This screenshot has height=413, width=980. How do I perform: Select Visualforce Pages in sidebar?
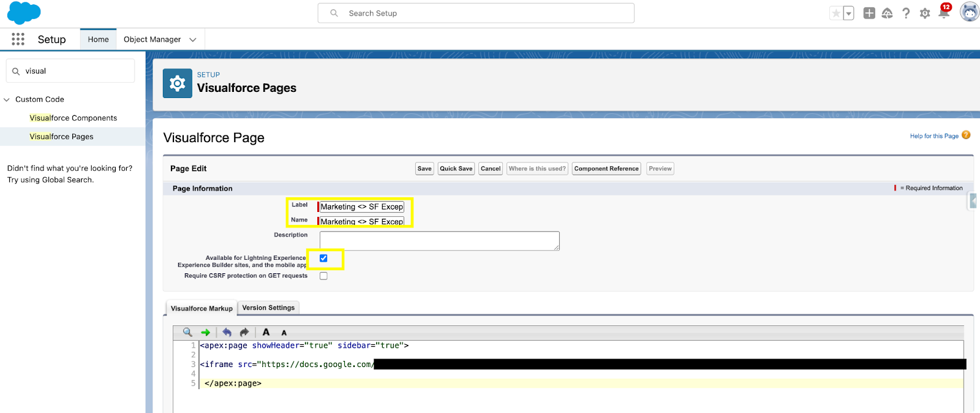click(61, 137)
